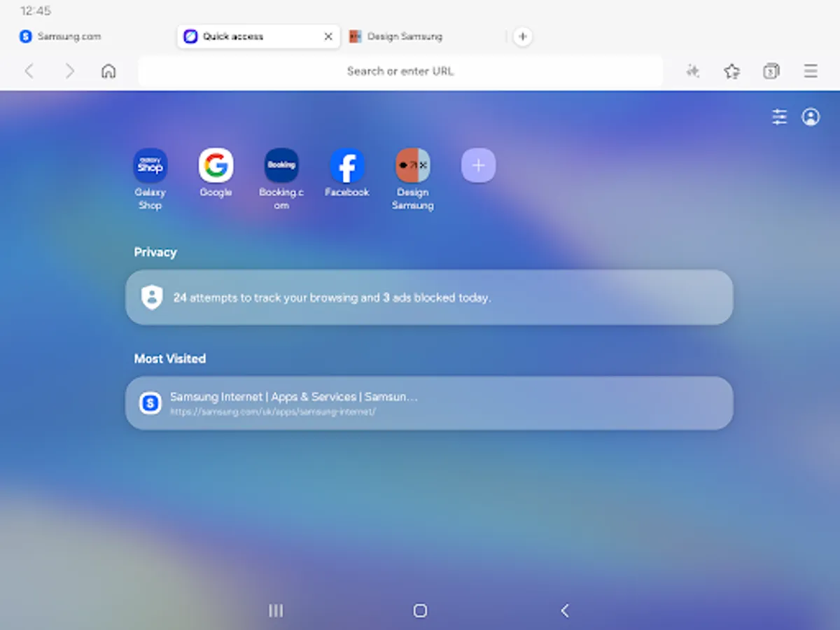Click the search or enter URL field
This screenshot has width=840, height=630.
point(400,71)
